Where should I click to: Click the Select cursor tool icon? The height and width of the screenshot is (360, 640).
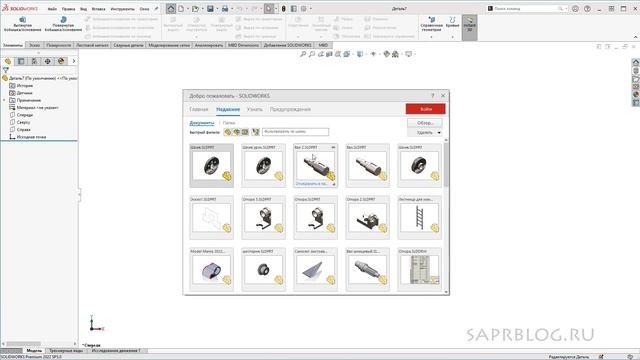point(269,9)
